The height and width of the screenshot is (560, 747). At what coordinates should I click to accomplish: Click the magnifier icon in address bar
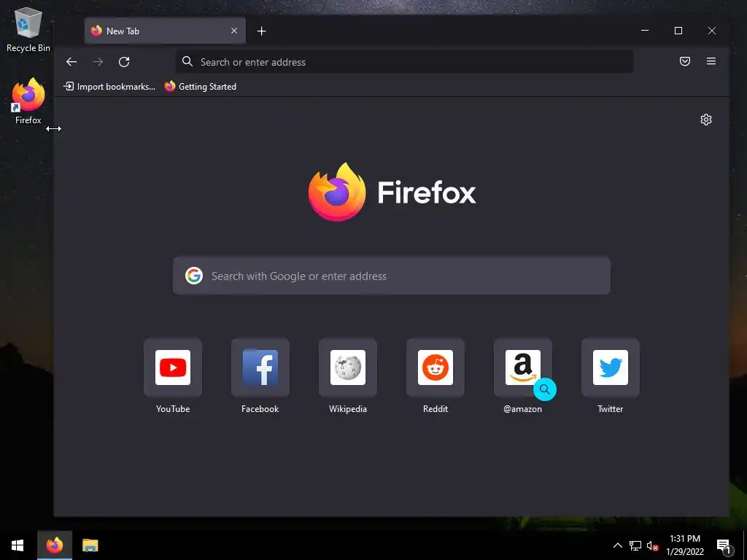point(187,61)
